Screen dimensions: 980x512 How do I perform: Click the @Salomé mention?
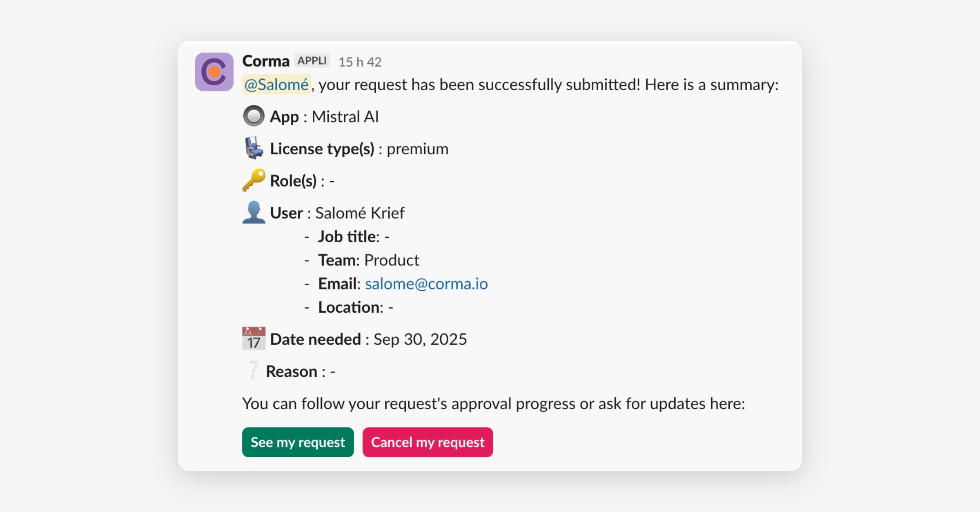(x=276, y=85)
